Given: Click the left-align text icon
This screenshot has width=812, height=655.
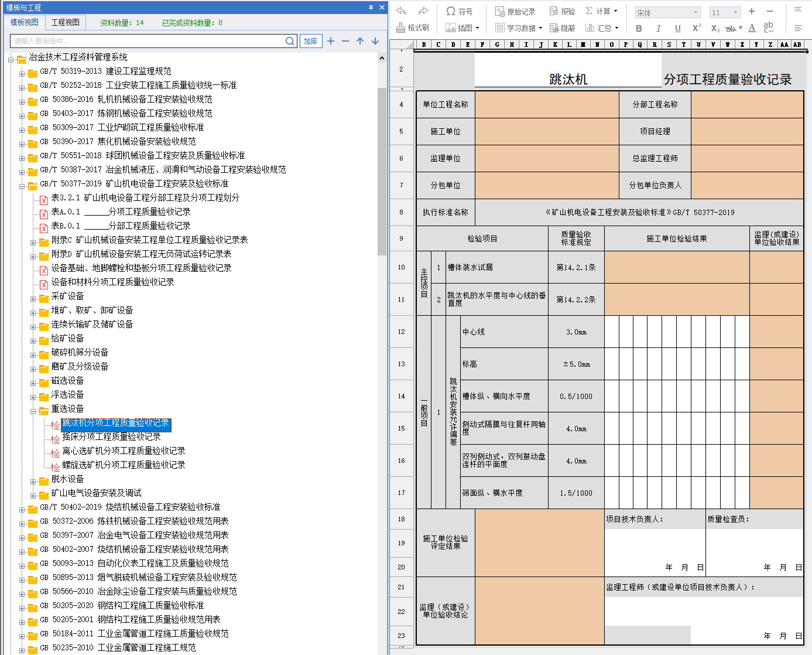Looking at the screenshot, I should coord(798,28).
